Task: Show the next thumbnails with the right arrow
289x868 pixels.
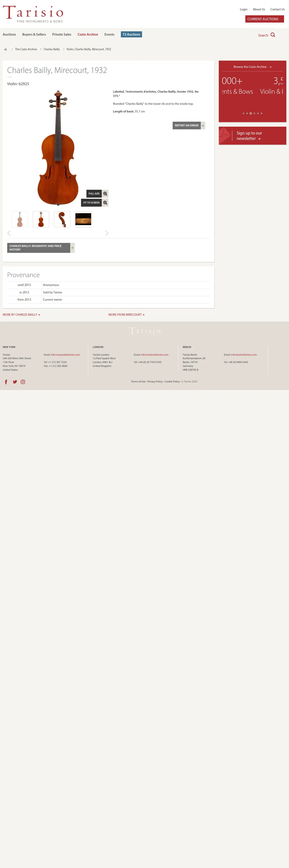Action: (107, 233)
